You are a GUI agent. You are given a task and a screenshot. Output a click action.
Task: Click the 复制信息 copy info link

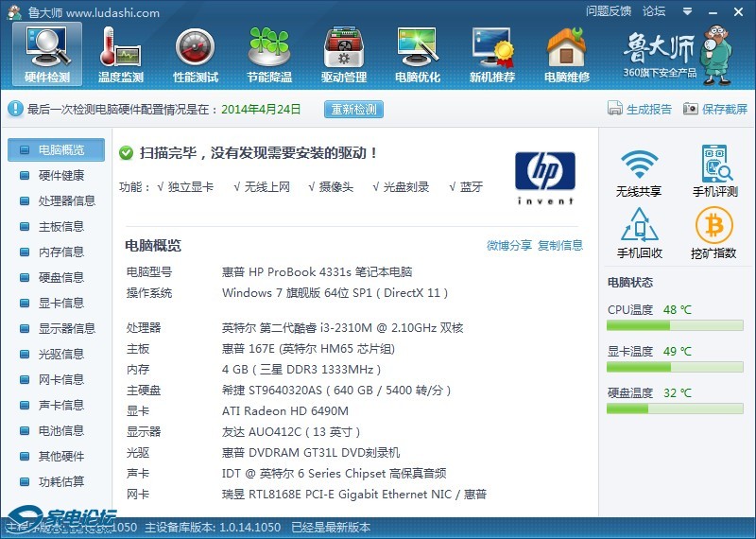tap(560, 246)
